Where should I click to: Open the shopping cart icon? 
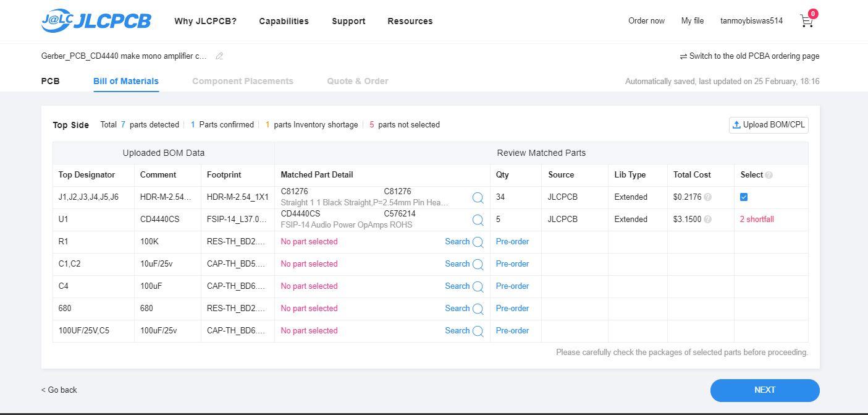[806, 21]
